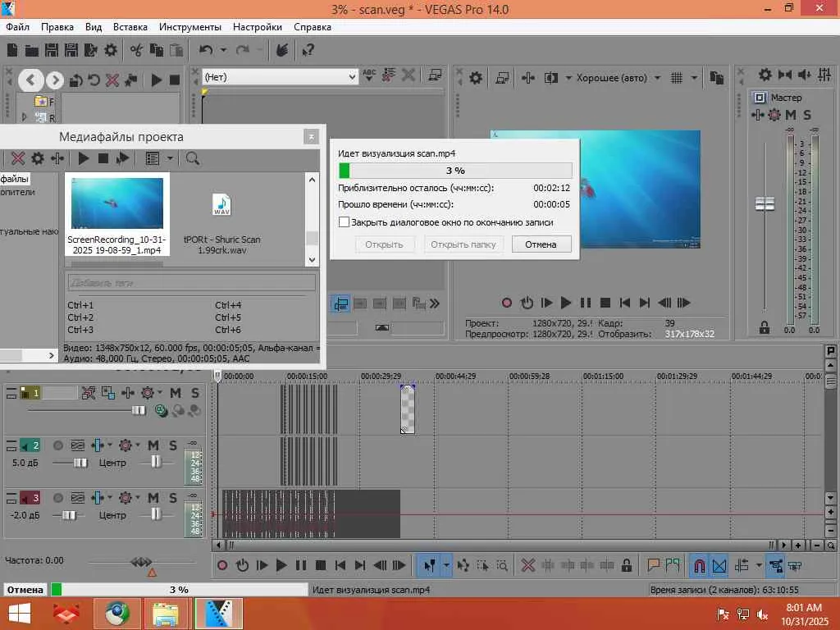This screenshot has height=630, width=840.
Task: Click the Справка menu
Action: [313, 27]
